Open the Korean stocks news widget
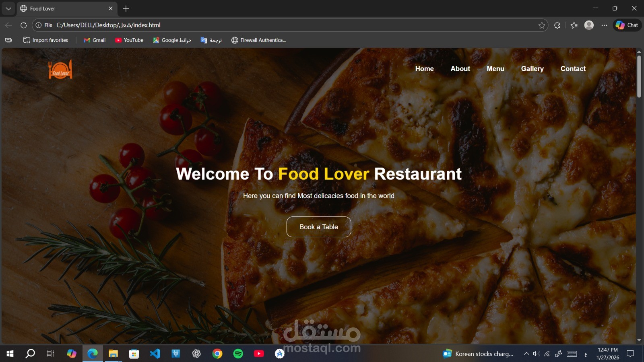 (x=478, y=354)
